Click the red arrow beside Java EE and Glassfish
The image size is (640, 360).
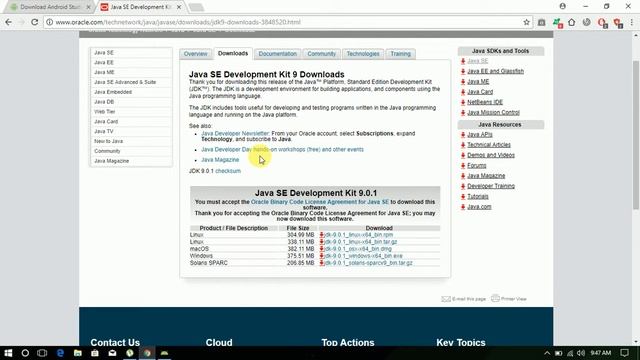[463, 71]
